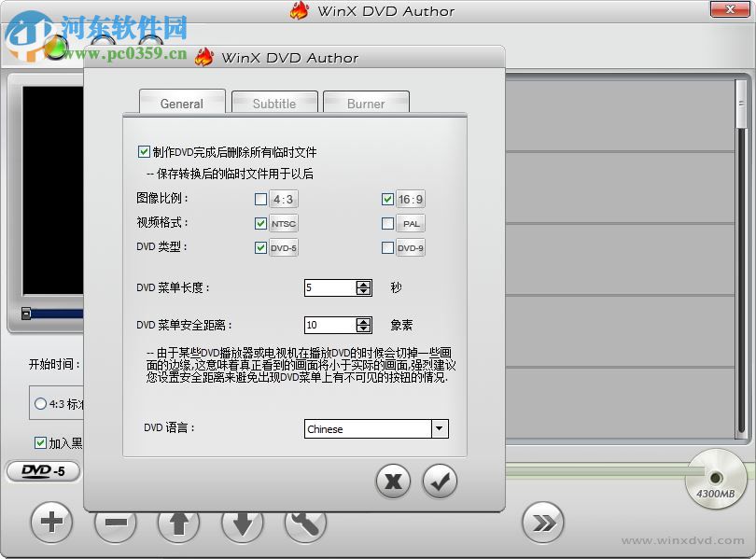756x559 pixels.
Task: Switch to the Burner tab
Action: pos(366,102)
